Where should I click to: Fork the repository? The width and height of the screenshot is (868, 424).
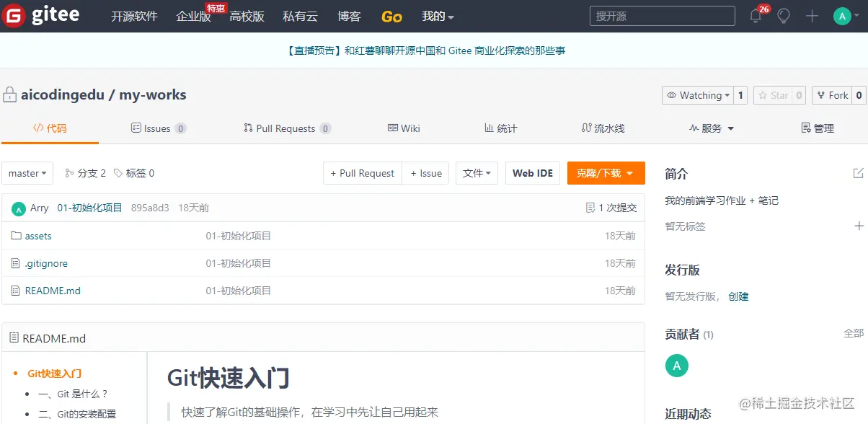click(832, 95)
